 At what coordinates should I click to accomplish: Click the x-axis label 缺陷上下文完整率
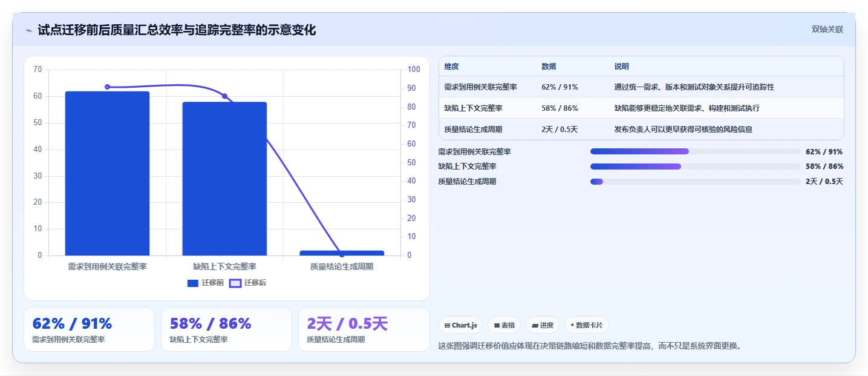[x=224, y=266]
